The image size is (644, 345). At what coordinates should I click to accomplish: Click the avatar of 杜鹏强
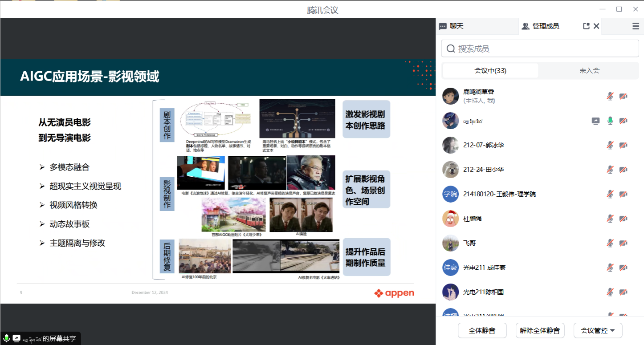[450, 219]
